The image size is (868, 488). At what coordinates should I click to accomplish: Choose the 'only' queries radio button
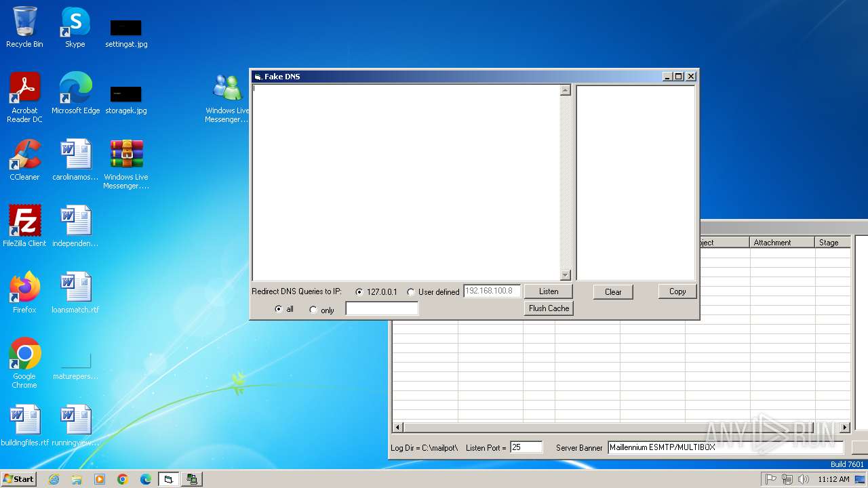pyautogui.click(x=313, y=310)
